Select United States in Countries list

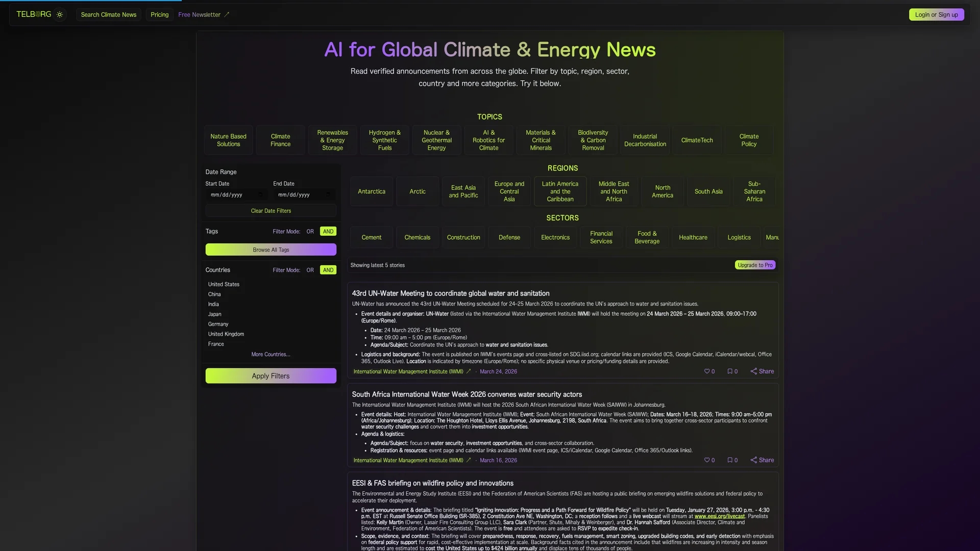pos(224,285)
